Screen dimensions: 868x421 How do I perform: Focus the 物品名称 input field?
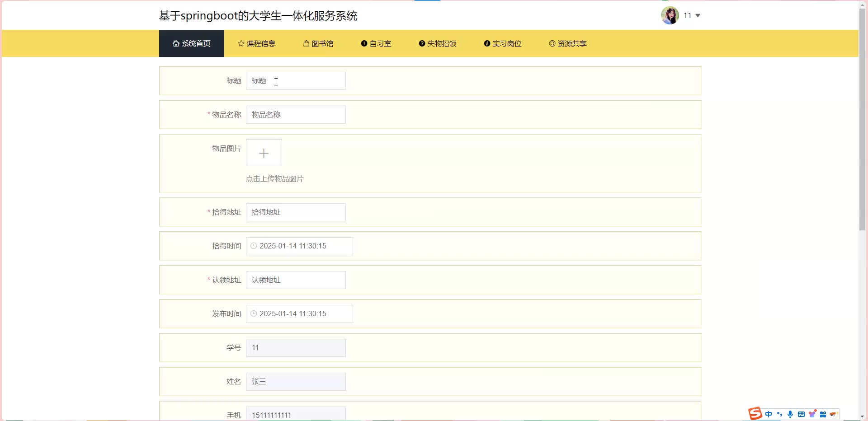(296, 115)
